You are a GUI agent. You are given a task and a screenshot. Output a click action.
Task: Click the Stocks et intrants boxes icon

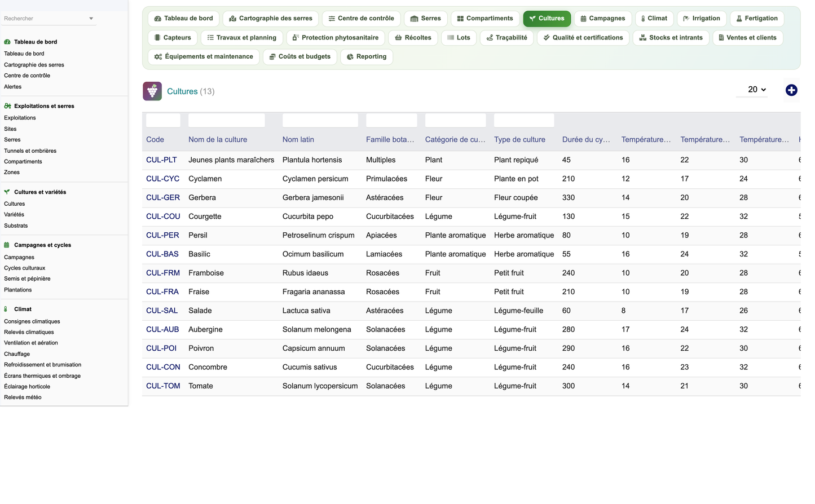click(642, 38)
